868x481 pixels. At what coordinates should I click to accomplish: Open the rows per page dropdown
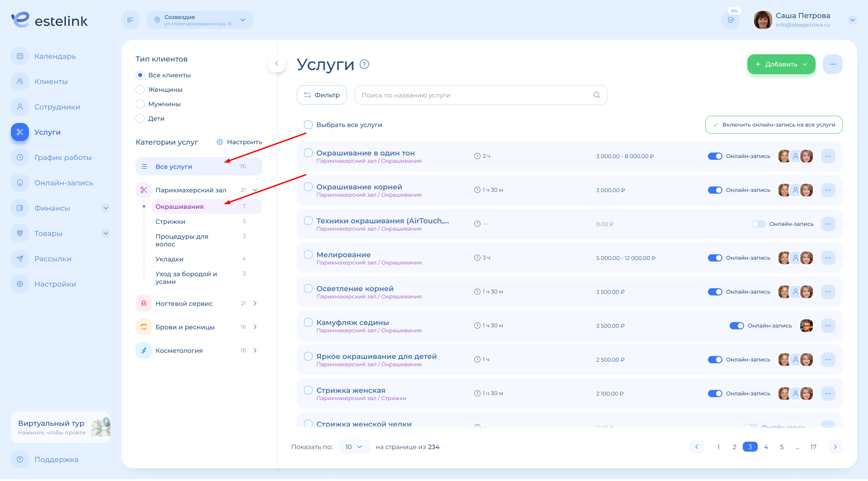pos(354,447)
